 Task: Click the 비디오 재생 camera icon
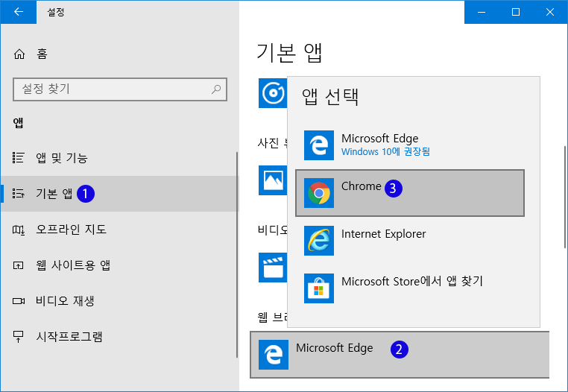click(19, 300)
